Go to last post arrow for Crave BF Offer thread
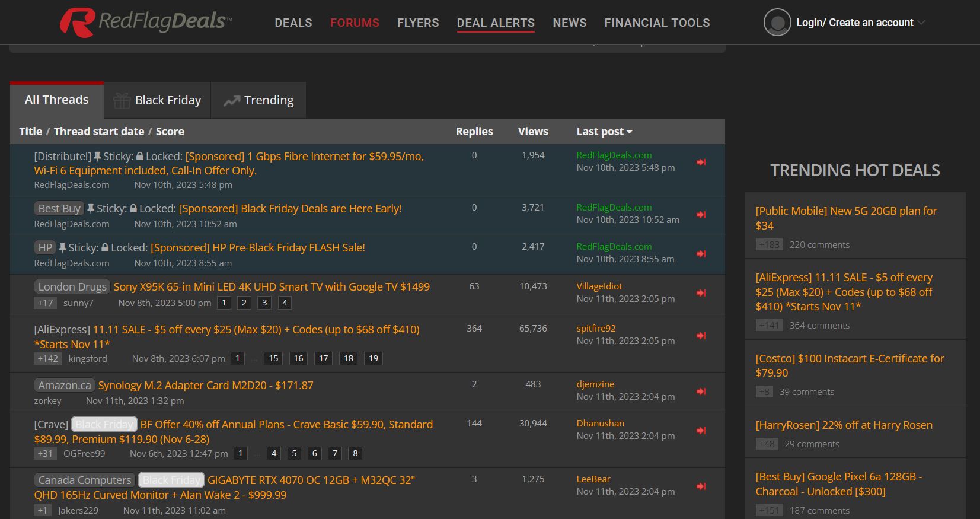Viewport: 980px width, 519px height. [x=701, y=430]
